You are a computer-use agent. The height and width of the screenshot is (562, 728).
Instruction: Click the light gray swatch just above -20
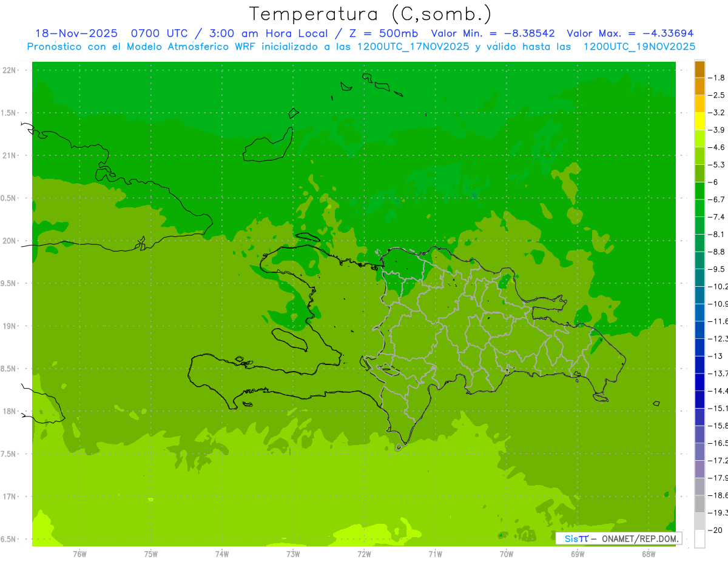(699, 521)
